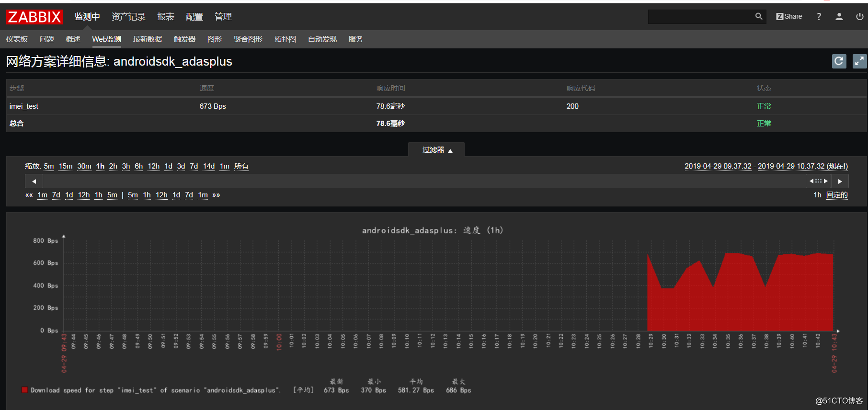Screen dimensions: 868x410
Task: Collapse the 过滤器 filter panel
Action: [x=436, y=150]
